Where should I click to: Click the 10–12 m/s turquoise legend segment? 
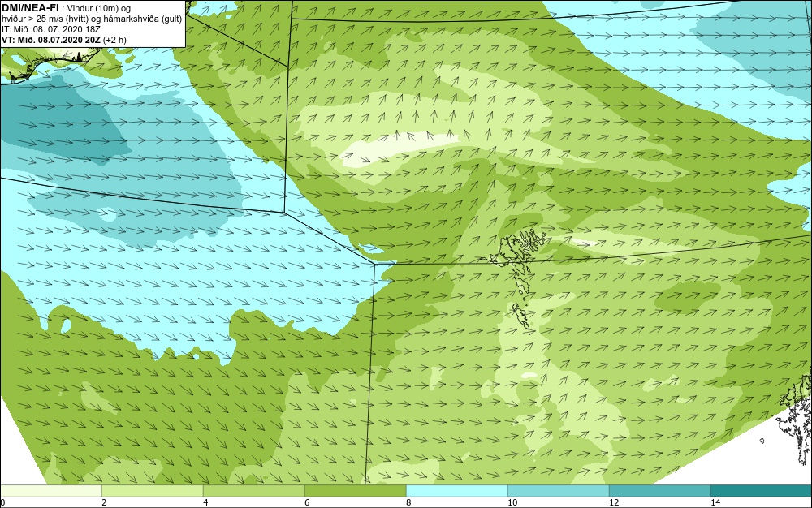559,491
